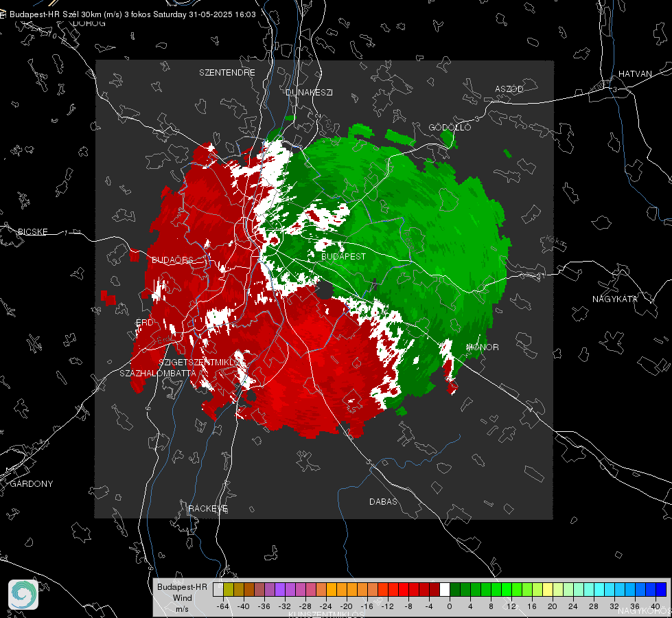
Task: Click the swirl weather service logo
Action: [x=23, y=595]
